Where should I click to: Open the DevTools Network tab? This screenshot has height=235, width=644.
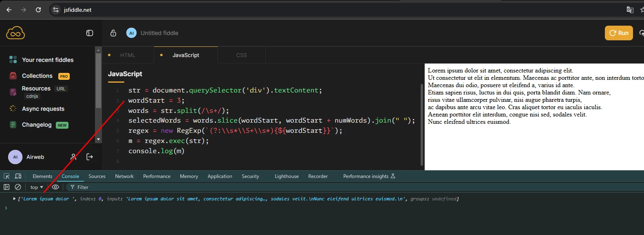click(124, 176)
